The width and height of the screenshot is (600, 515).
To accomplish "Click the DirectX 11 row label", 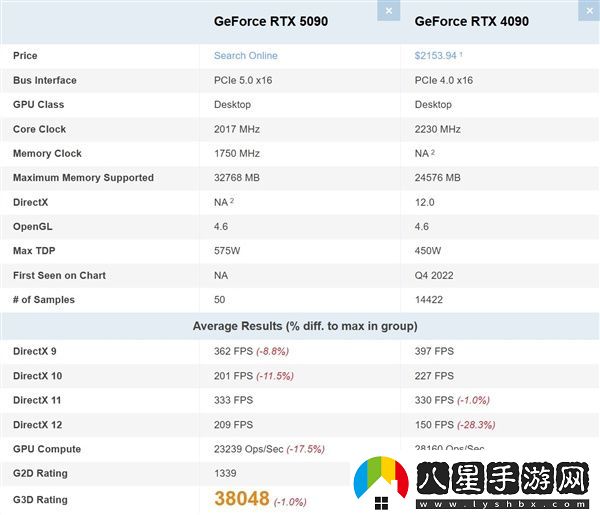I will [x=37, y=400].
